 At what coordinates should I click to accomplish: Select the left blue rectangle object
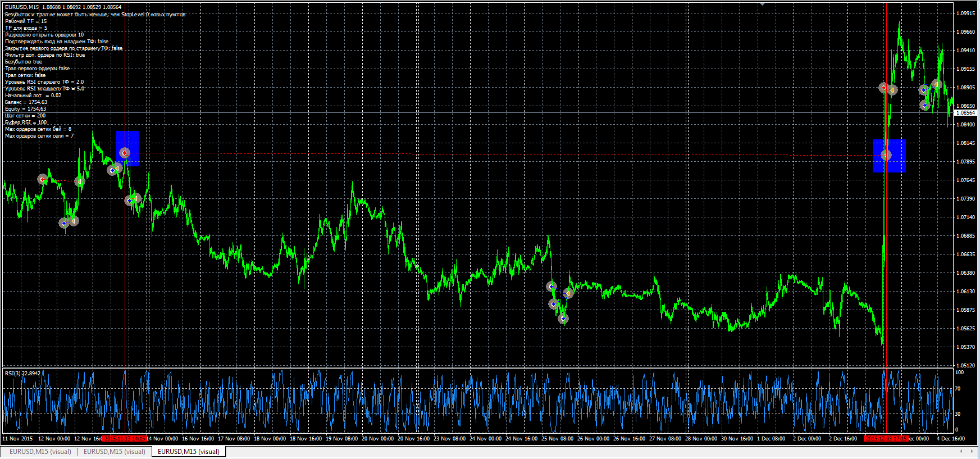[x=127, y=148]
